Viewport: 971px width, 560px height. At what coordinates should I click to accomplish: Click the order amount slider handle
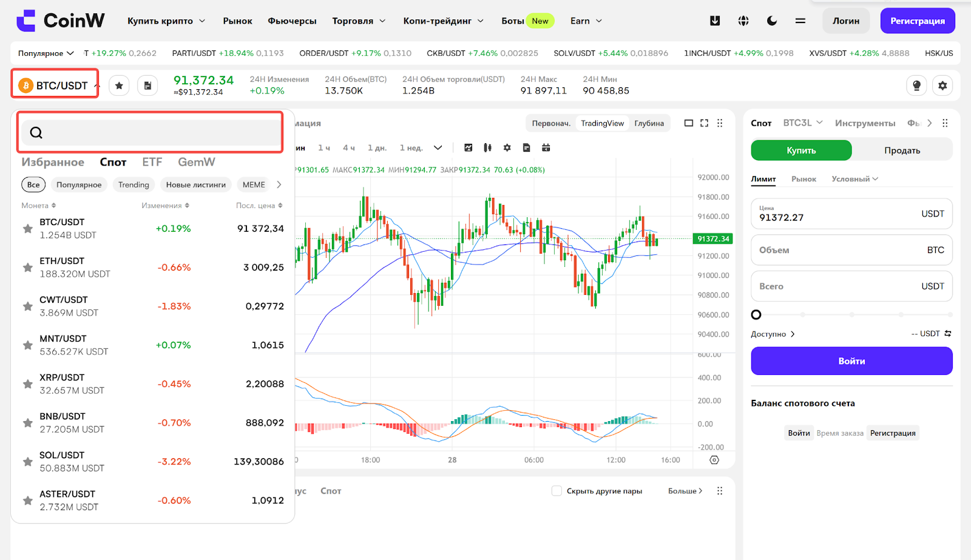[x=756, y=315]
